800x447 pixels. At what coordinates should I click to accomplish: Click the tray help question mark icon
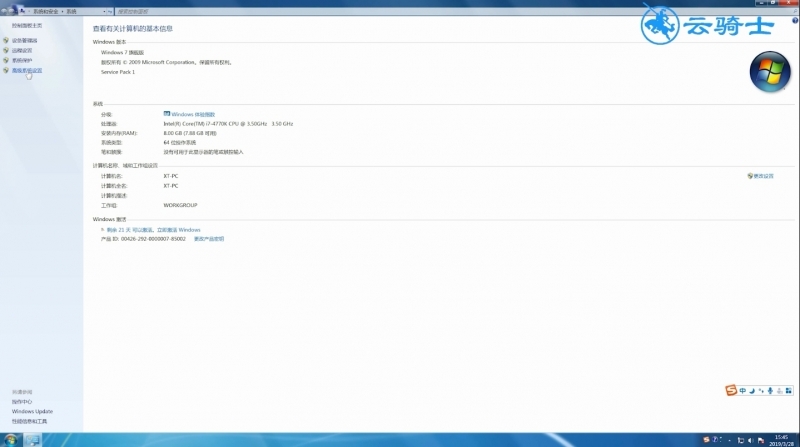point(715,439)
